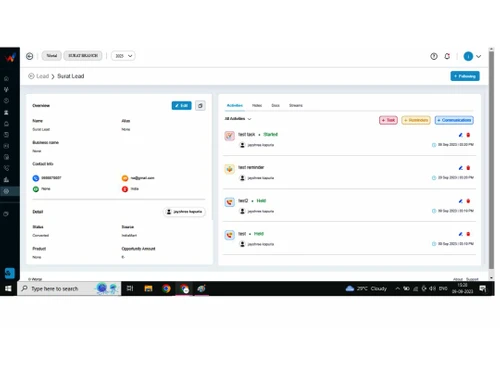Open the phone calls icon in sidebar

6,168
